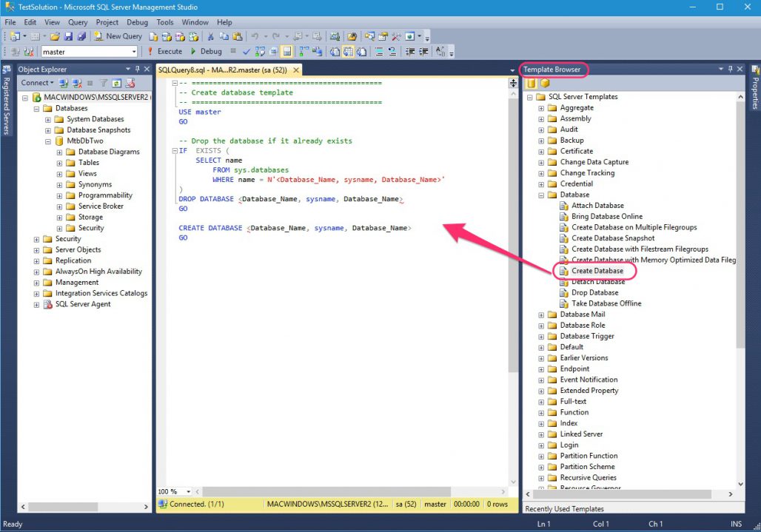Click the Debug button
This screenshot has height=532, width=761.
[207, 51]
